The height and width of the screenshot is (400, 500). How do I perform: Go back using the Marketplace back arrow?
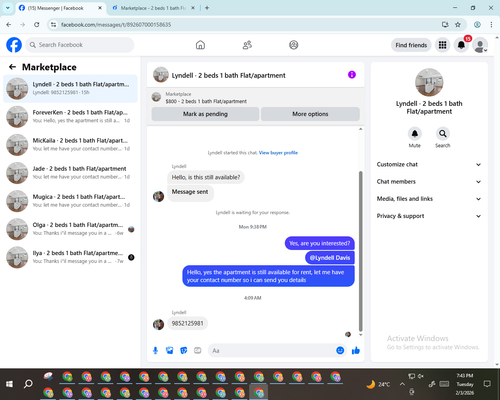(x=13, y=67)
